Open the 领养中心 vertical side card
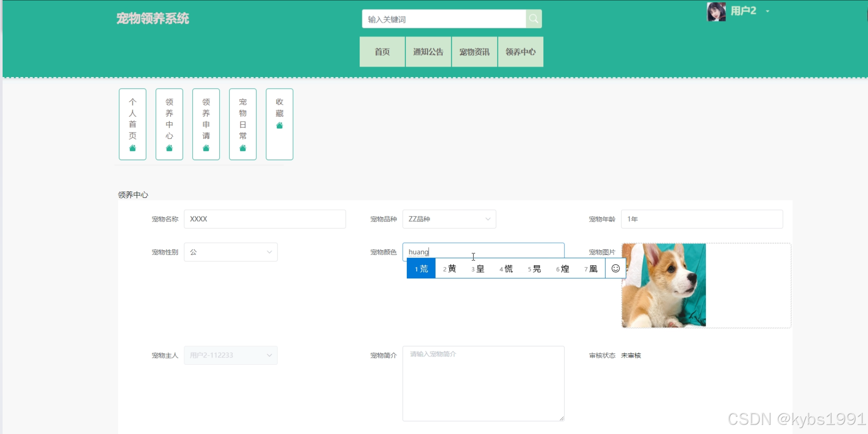Screen dimensions: 868x434 pyautogui.click(x=169, y=124)
